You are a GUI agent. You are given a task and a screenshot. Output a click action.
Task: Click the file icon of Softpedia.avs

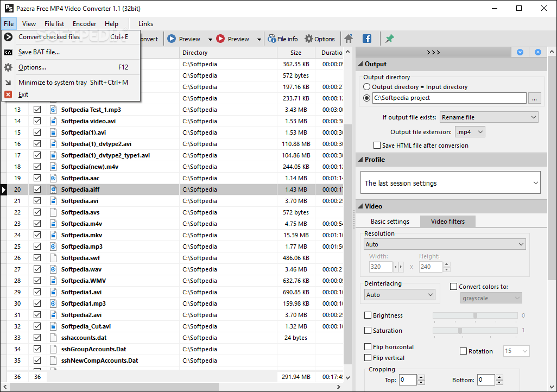[53, 212]
